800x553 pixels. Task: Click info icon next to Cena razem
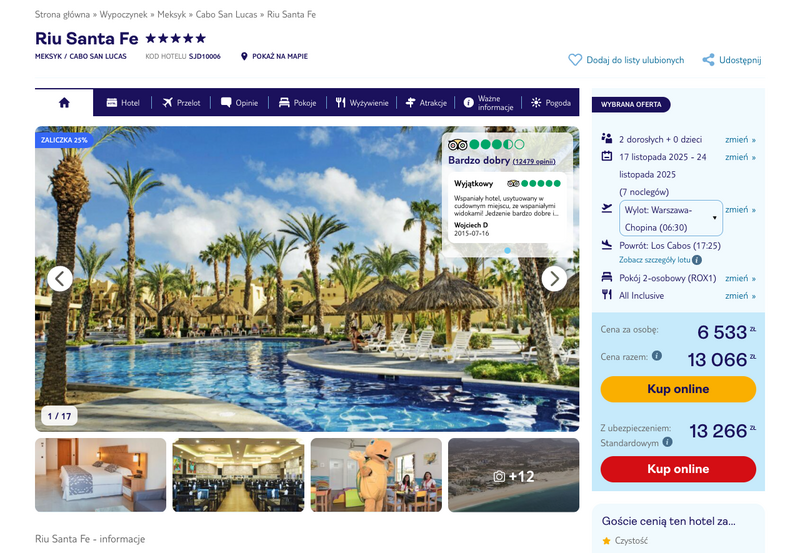click(657, 356)
